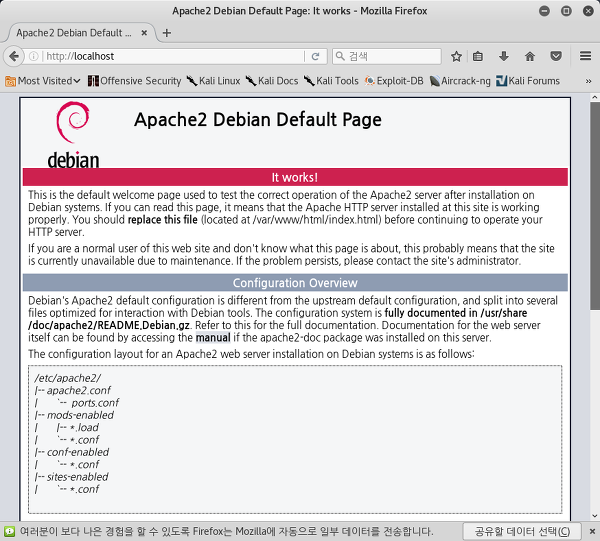
Task: Show more bookmarks with the chevron
Action: [x=588, y=81]
